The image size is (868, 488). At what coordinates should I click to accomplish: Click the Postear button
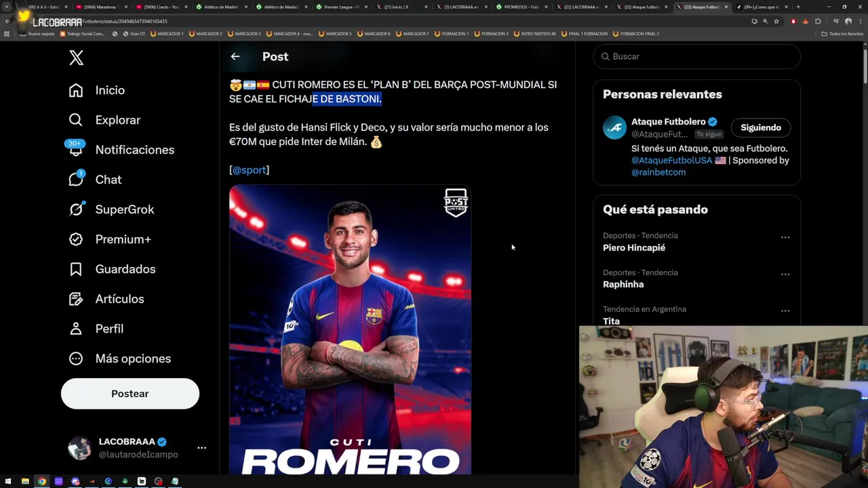click(130, 394)
